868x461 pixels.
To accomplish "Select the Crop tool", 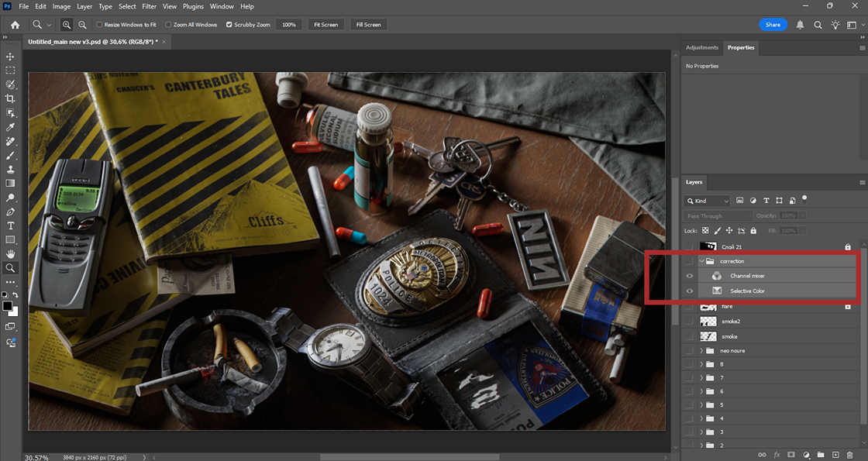I will (x=10, y=98).
